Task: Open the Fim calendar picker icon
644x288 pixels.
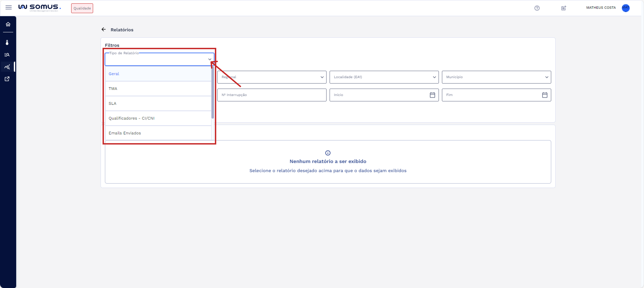Action: point(544,95)
